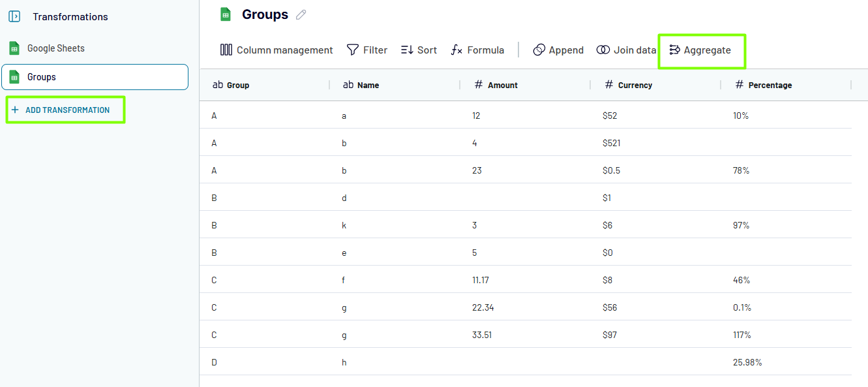Click the Percentage column header
This screenshot has height=387, width=868.
click(x=770, y=85)
